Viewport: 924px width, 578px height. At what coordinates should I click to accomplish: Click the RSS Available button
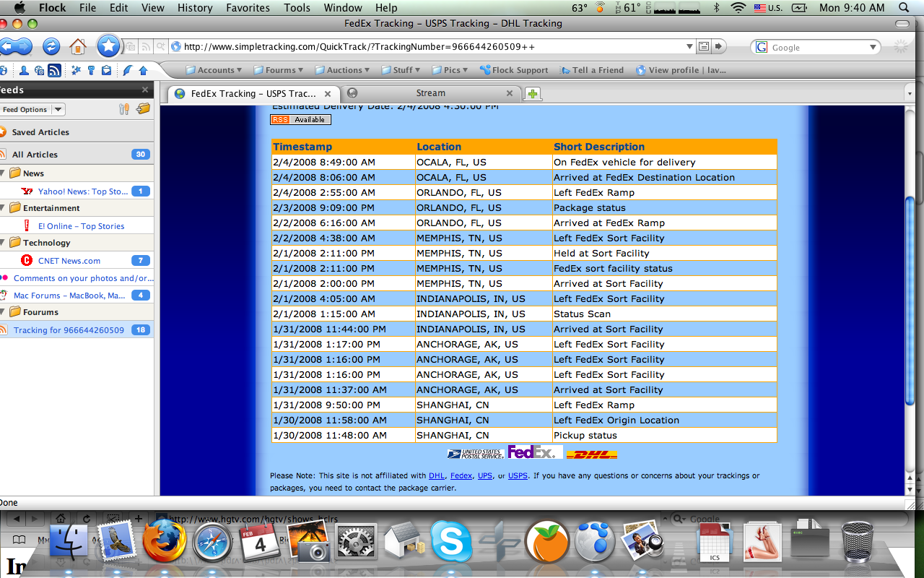click(301, 120)
